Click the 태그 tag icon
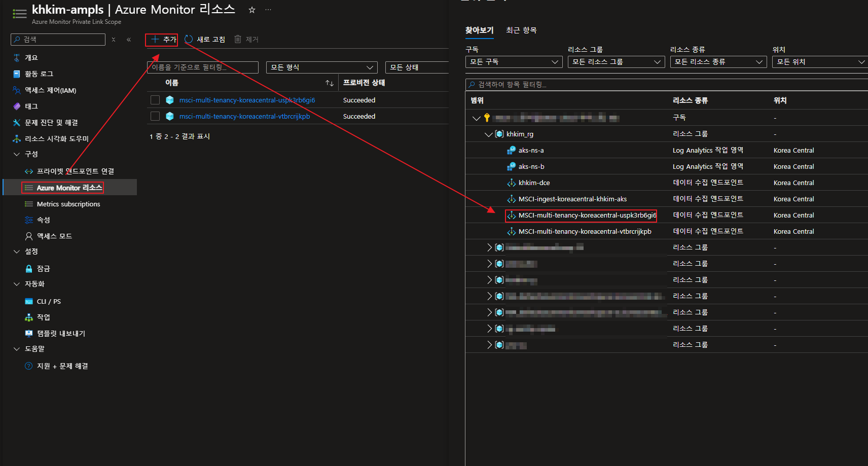The image size is (868, 466). tap(17, 106)
